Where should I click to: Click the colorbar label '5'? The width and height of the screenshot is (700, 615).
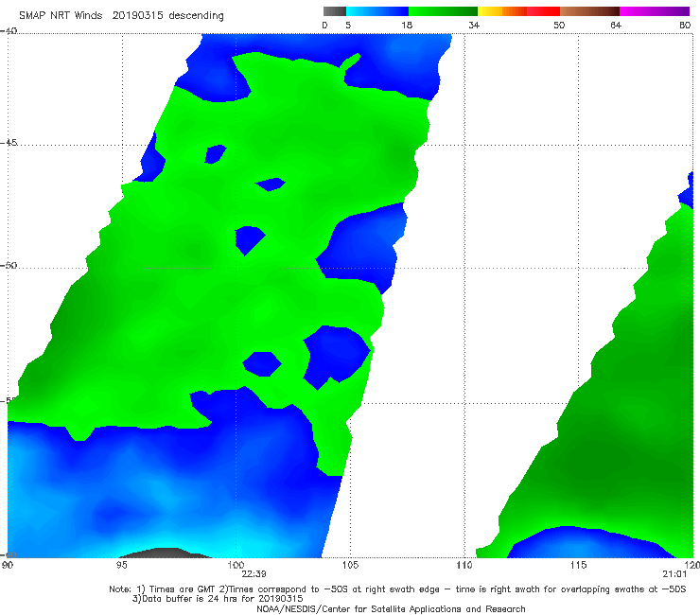(x=348, y=26)
